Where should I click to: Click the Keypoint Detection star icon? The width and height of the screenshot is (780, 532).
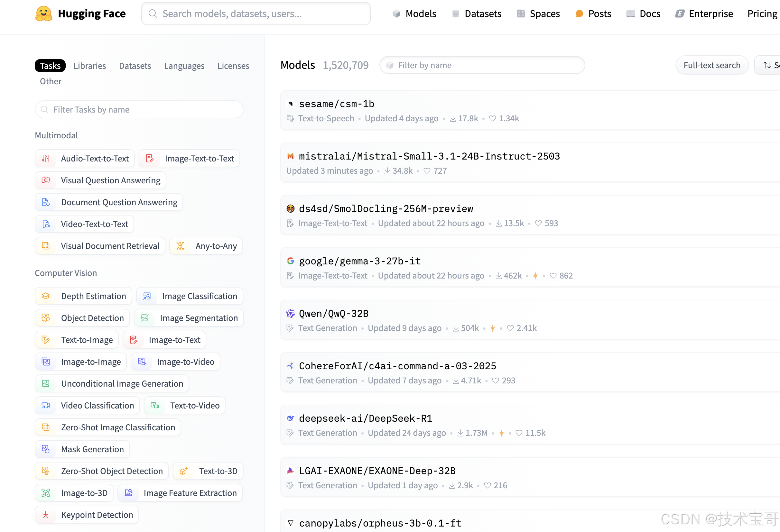click(46, 515)
